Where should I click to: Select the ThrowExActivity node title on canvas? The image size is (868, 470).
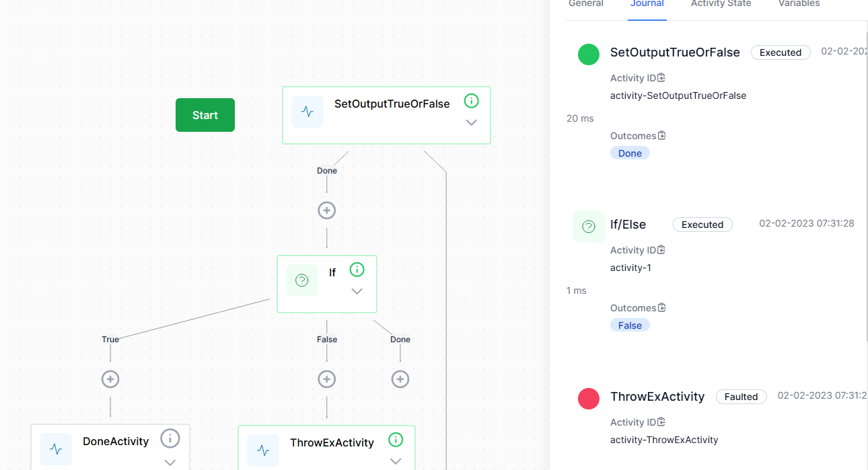point(332,442)
